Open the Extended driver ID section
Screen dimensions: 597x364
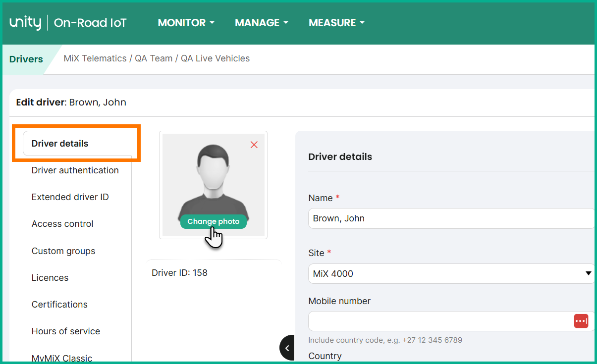pos(70,197)
